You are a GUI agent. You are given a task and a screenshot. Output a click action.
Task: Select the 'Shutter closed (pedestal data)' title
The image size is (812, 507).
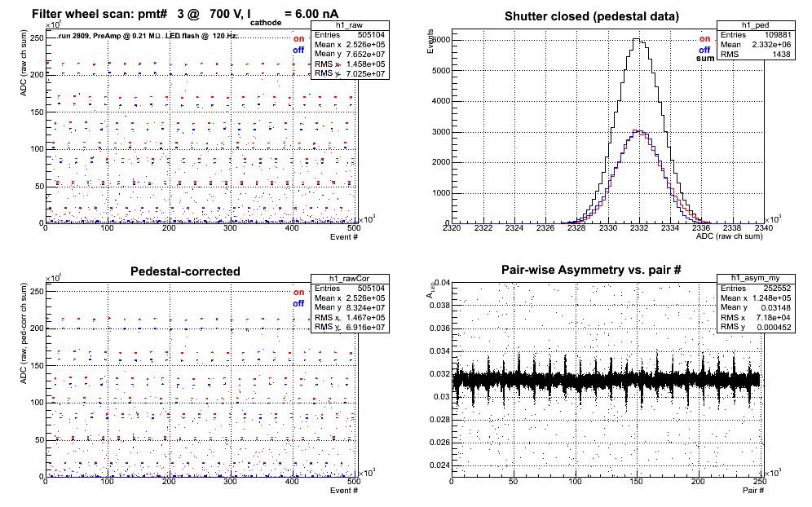[591, 16]
